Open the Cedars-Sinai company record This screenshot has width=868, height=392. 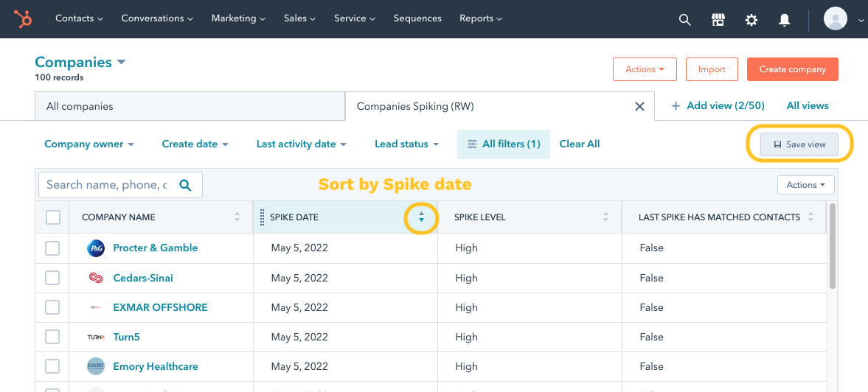pyautogui.click(x=143, y=278)
